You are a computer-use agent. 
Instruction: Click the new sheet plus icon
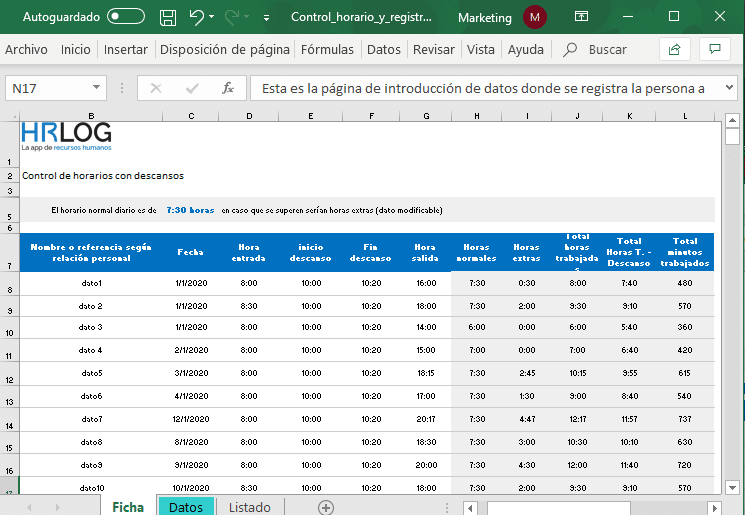pos(325,507)
